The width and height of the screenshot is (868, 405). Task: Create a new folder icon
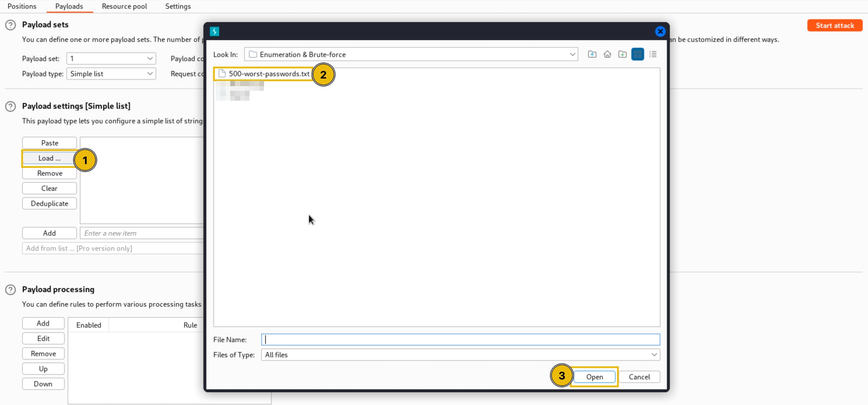[622, 54]
